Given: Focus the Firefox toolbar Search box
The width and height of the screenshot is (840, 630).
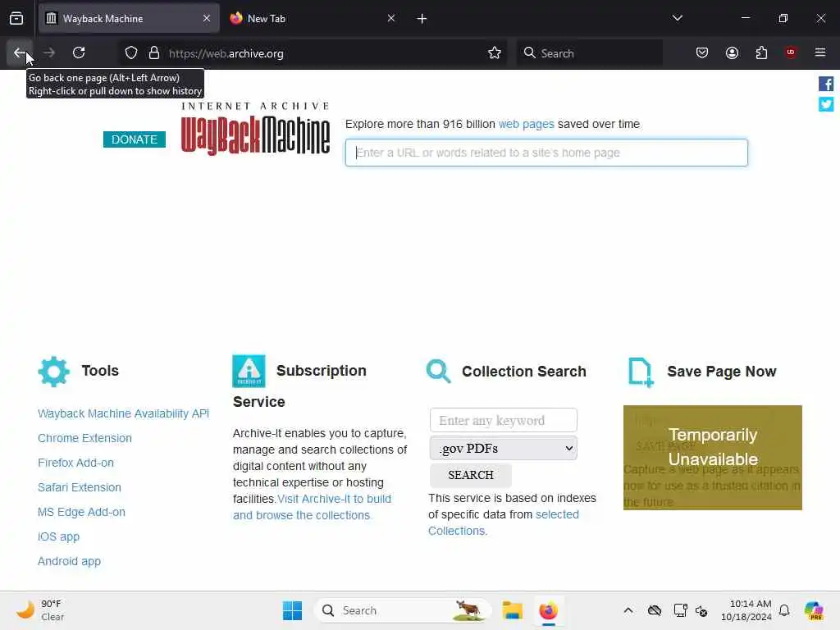Looking at the screenshot, I should click(589, 53).
